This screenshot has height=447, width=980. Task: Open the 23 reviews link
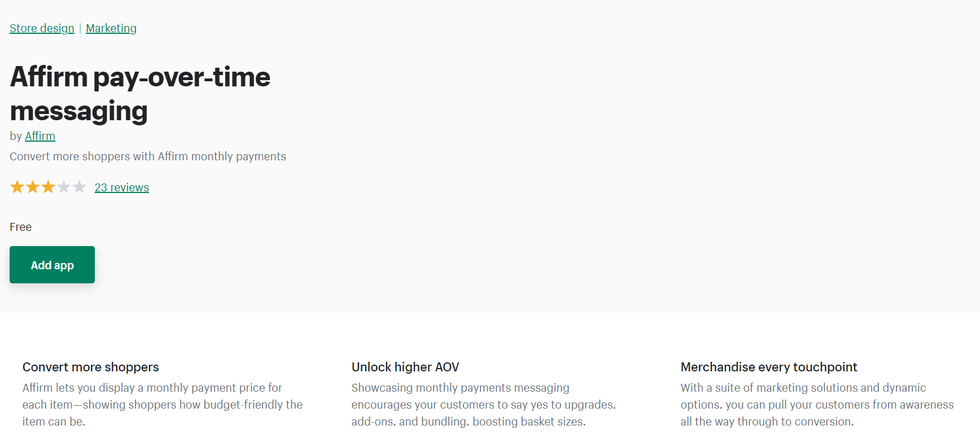122,187
